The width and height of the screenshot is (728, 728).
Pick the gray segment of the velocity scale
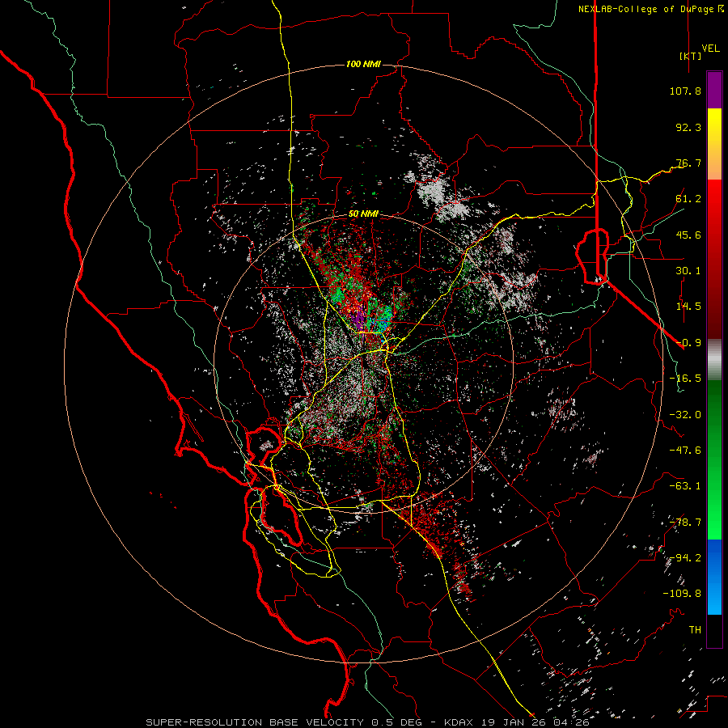(714, 360)
